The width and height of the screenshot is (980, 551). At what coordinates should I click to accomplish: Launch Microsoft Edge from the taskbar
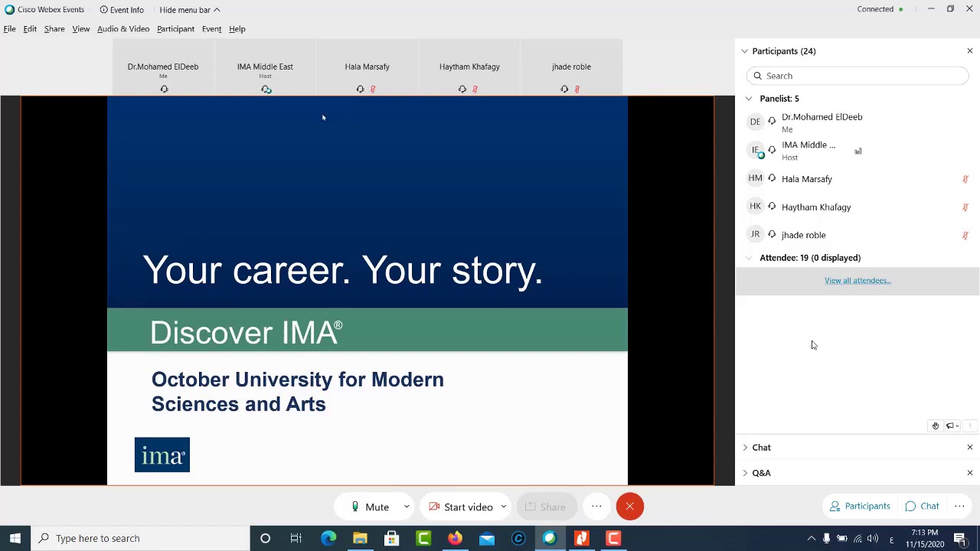(328, 538)
